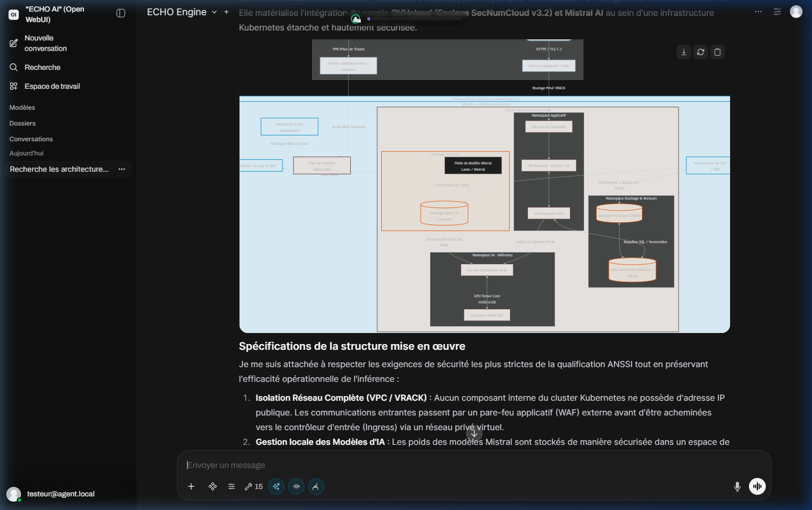This screenshot has width=812, height=510.
Task: Toggle the sparkles feature pill
Action: (276, 486)
